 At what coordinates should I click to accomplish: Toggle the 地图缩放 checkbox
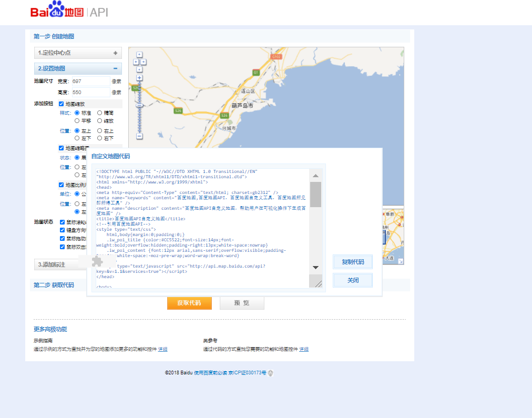62,104
